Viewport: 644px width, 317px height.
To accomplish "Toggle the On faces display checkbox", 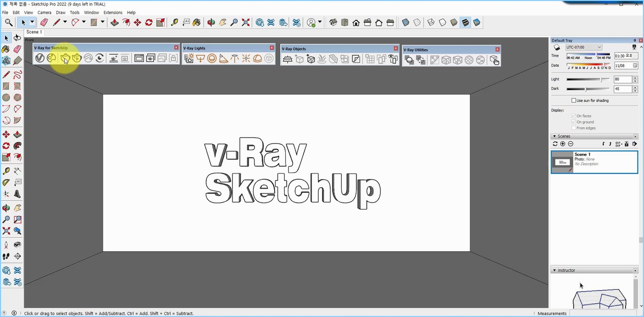I will click(574, 116).
